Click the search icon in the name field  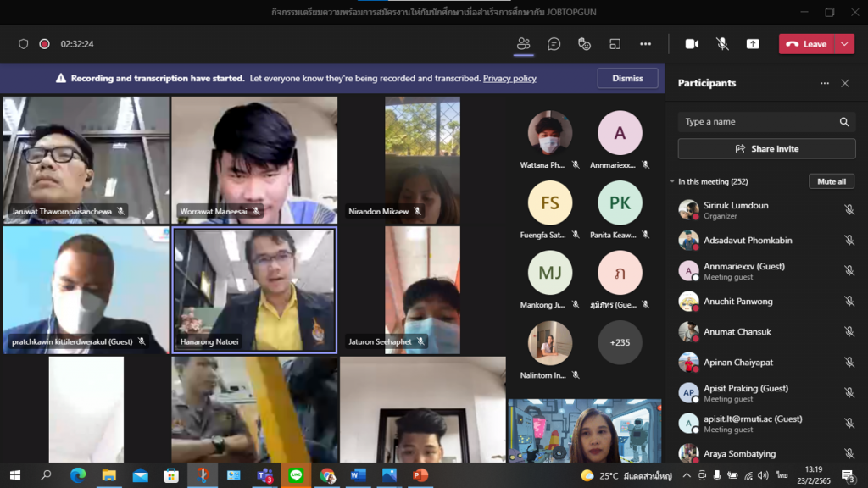click(844, 122)
